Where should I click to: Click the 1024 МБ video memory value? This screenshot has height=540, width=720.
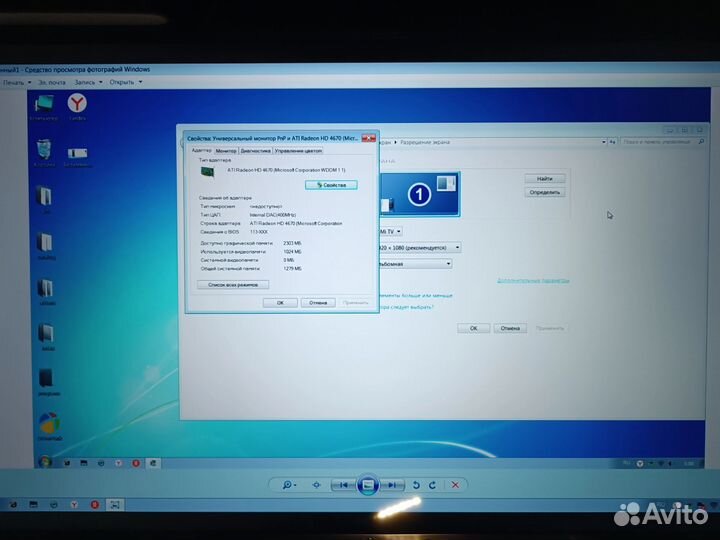tap(292, 252)
